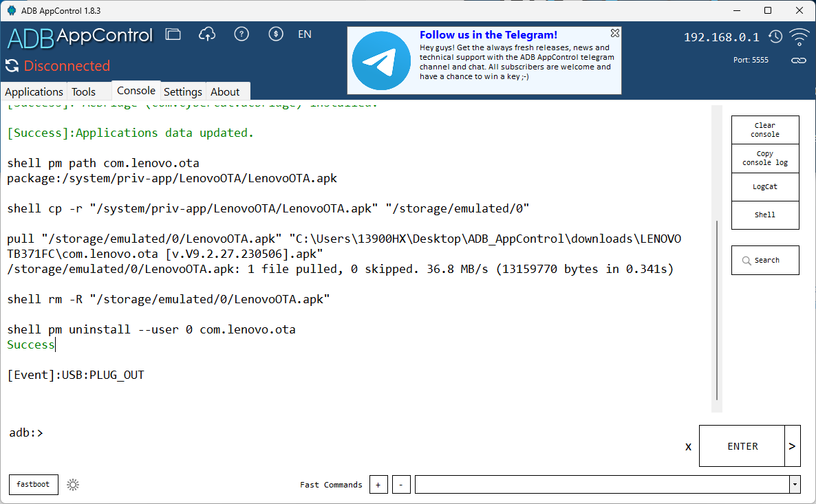Click the chain link icon near port

798,61
